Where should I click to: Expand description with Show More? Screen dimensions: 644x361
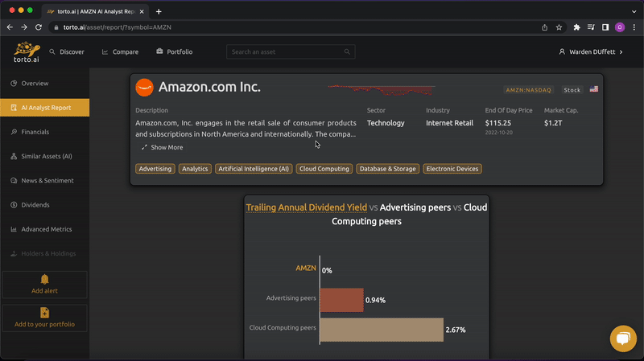163,147
